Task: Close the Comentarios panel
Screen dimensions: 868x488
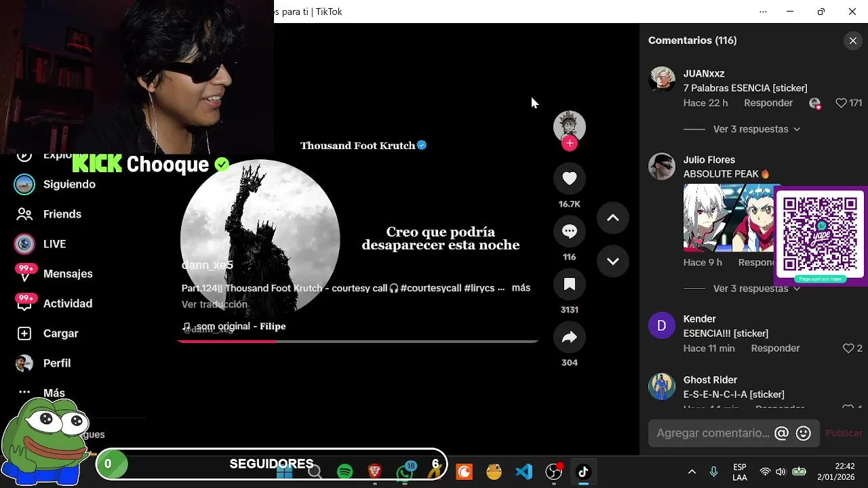Action: [853, 41]
